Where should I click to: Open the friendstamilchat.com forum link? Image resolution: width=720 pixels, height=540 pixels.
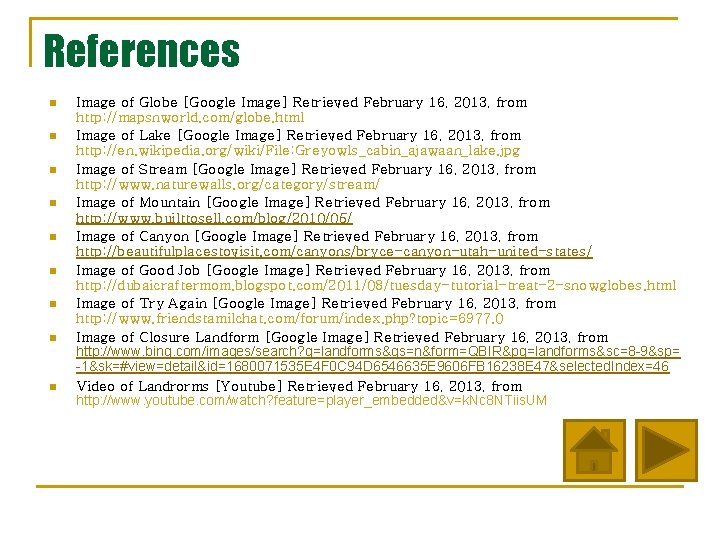(290, 319)
